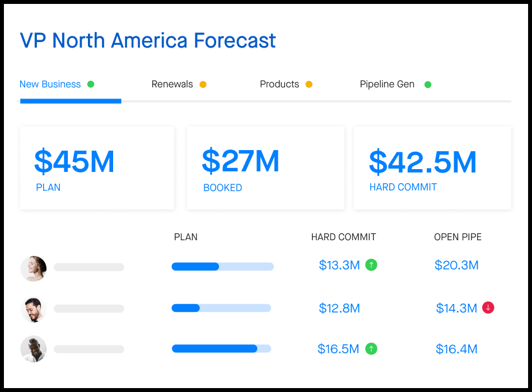The width and height of the screenshot is (532, 392).
Task: Click the green status dot beside New Business
Action: [91, 84]
